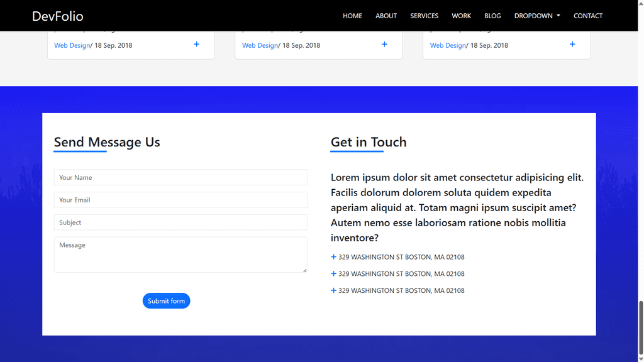This screenshot has height=362, width=644.
Task: Navigate to the WORK menu item
Action: [x=461, y=16]
